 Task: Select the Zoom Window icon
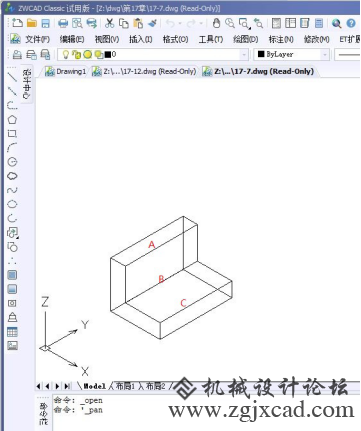click(x=244, y=23)
